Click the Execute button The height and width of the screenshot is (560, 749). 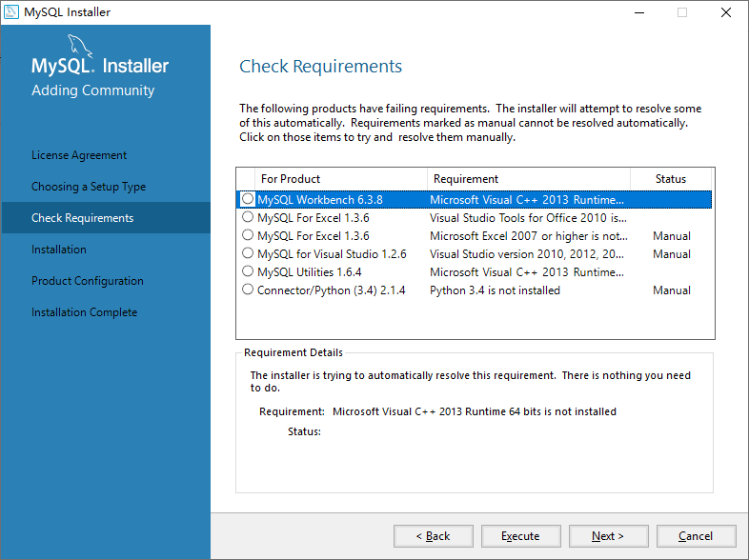[520, 536]
